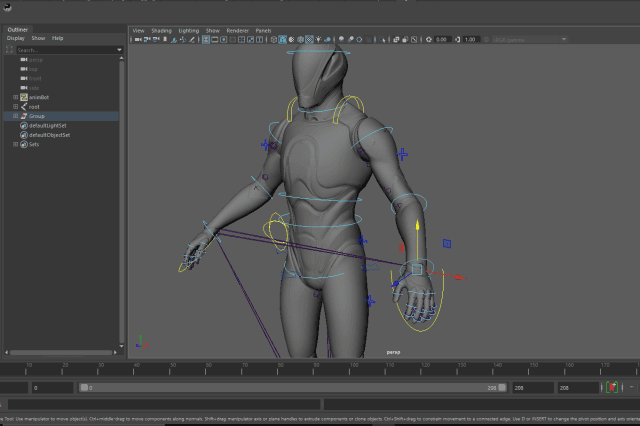Click the Use Default Material icon
The height and width of the screenshot is (426, 640).
coord(291,40)
